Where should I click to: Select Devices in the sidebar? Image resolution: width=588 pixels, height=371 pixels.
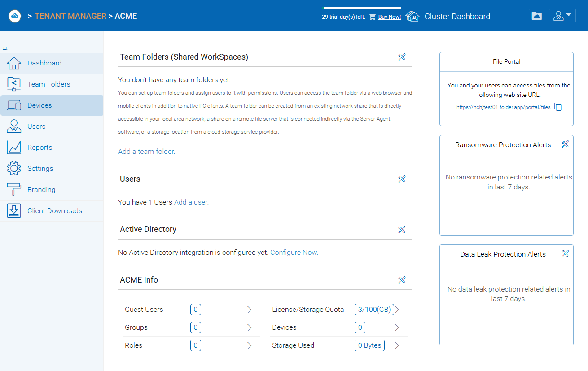[x=52, y=105]
